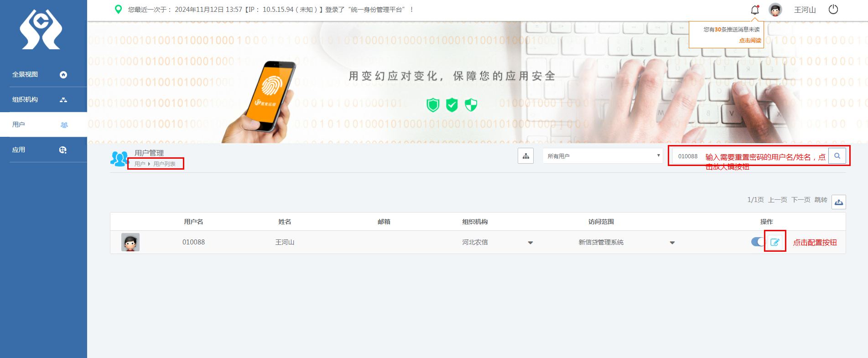Click the 王河山 username in header
Image resolution: width=868 pixels, height=358 pixels.
pos(805,10)
